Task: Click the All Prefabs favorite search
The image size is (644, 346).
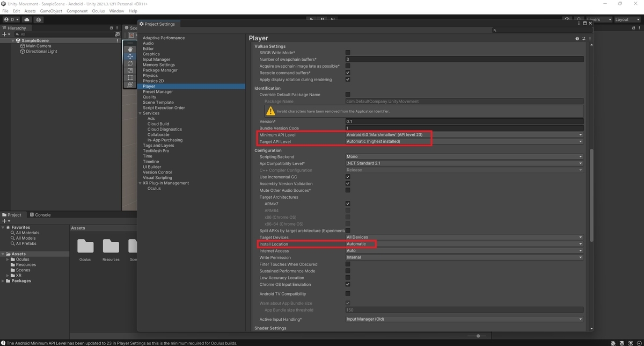Action: coord(26,243)
